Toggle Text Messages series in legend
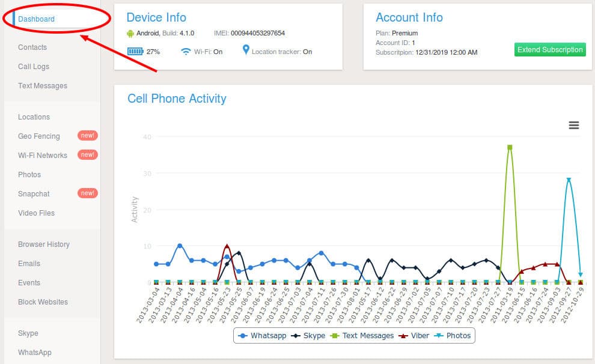This screenshot has width=595, height=364. pyautogui.click(x=362, y=336)
